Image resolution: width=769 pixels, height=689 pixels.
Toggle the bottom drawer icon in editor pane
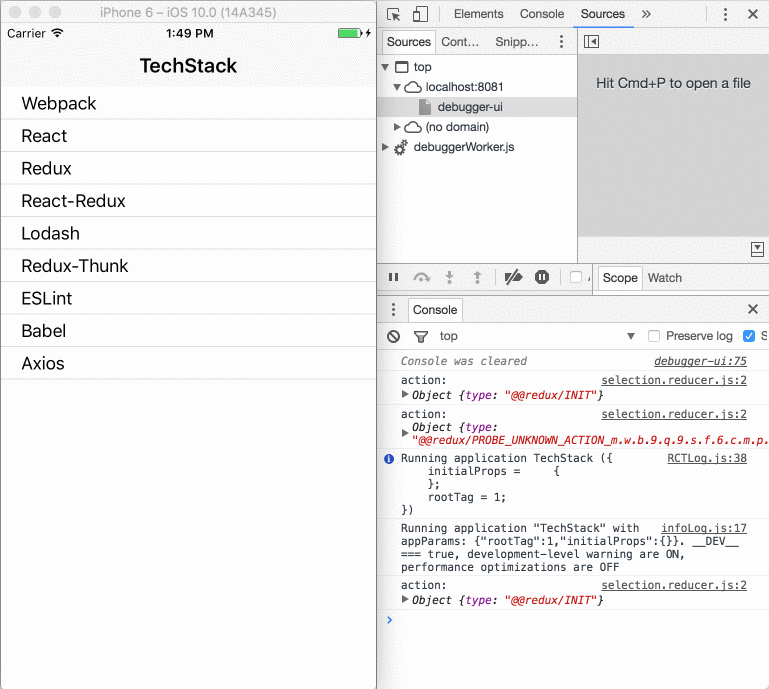click(757, 249)
